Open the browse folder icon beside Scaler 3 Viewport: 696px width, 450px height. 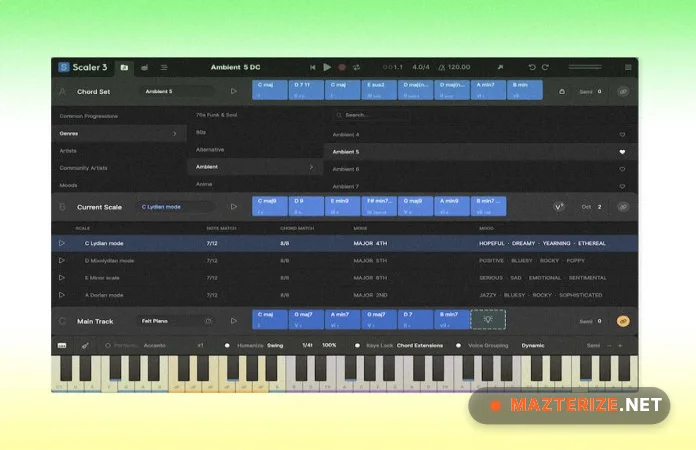[124, 67]
